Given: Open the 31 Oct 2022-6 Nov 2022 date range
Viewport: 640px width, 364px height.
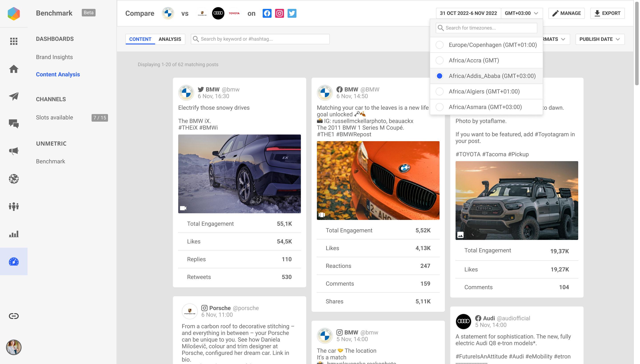Looking at the screenshot, I should (x=468, y=13).
